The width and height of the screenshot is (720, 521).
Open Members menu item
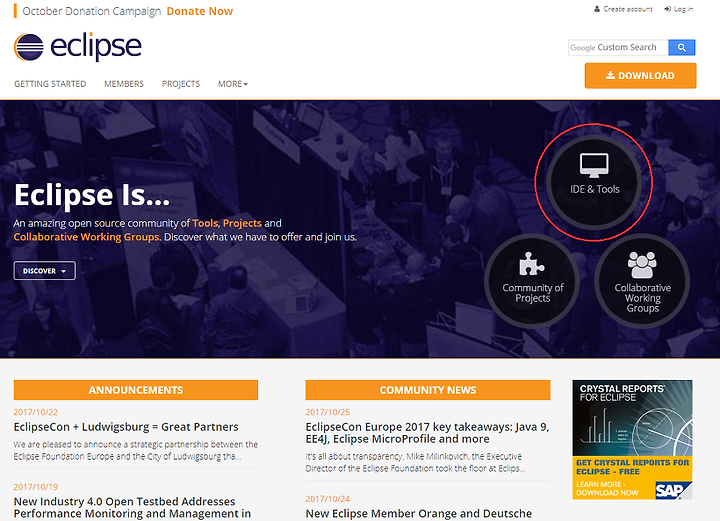pos(124,84)
